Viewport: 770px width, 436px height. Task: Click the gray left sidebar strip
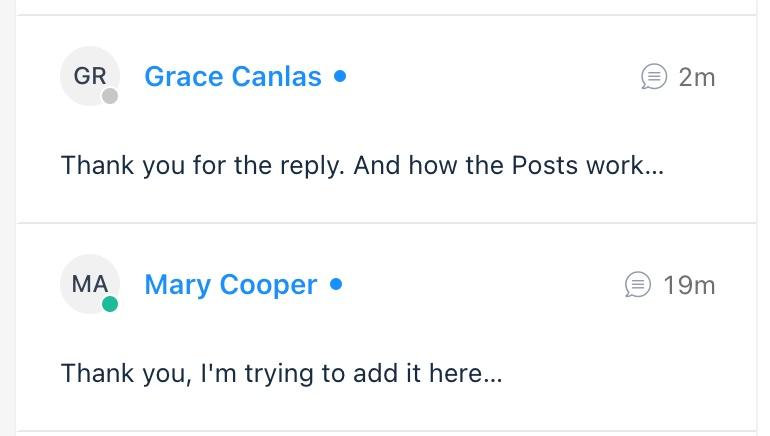(x=7, y=218)
